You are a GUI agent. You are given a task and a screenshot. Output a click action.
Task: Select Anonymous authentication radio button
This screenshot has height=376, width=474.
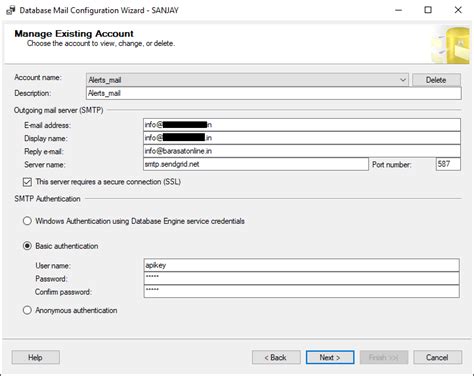point(27,310)
